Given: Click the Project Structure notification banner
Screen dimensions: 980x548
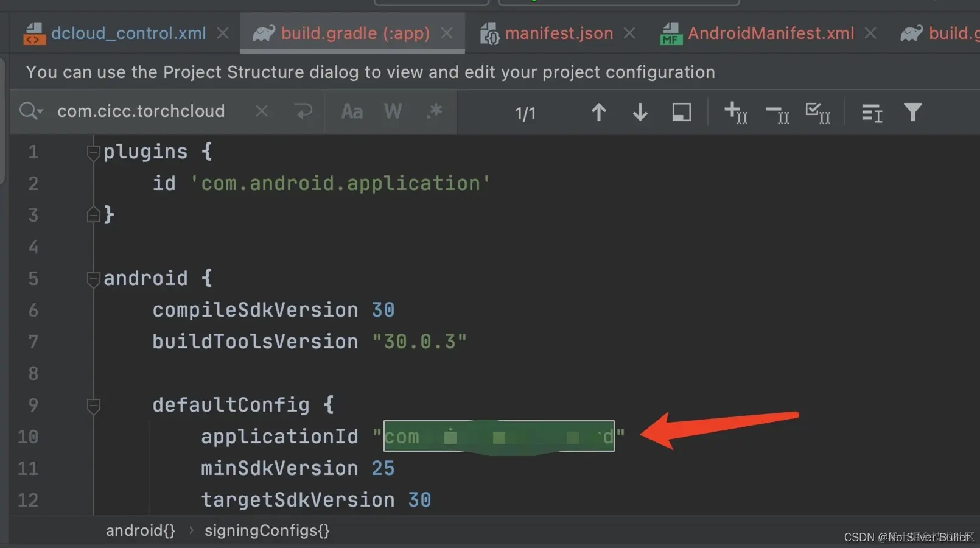Looking at the screenshot, I should click(370, 72).
